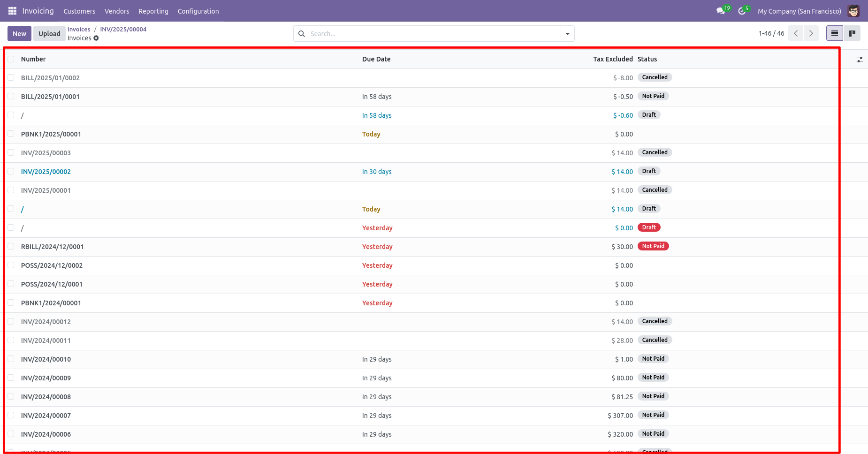
Task: Sort by Tax Excluded column header
Action: [613, 59]
